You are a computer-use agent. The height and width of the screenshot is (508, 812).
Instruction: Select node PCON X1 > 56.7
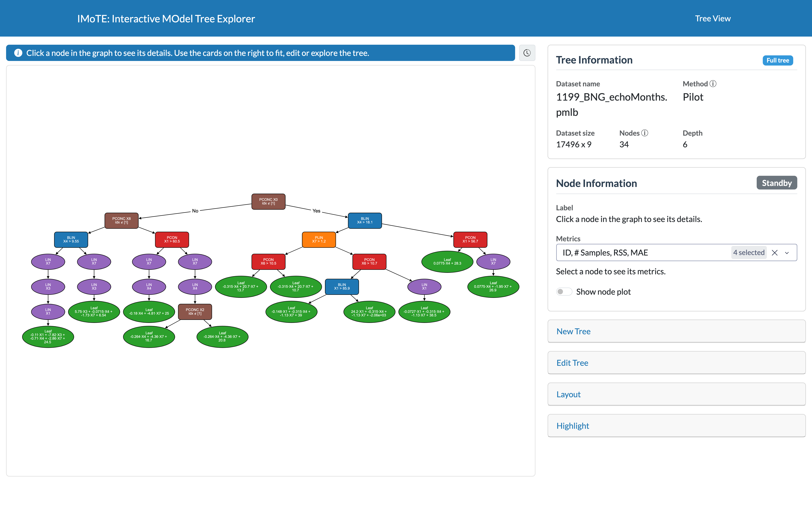point(470,240)
